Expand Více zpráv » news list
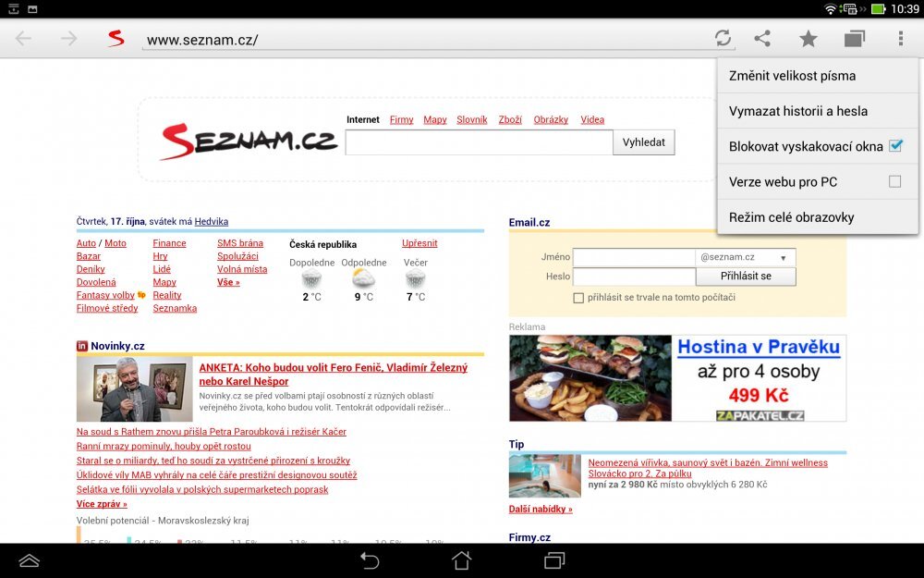924x578 pixels. click(x=102, y=504)
